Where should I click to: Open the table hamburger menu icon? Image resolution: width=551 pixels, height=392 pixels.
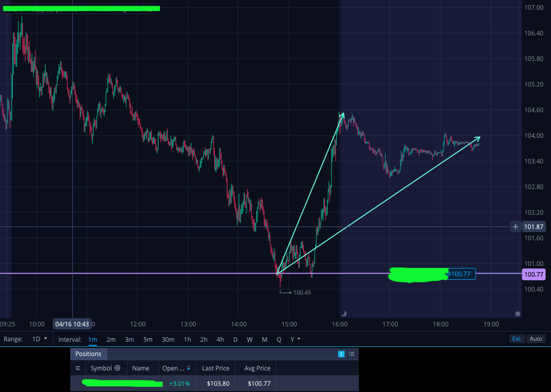point(78,368)
